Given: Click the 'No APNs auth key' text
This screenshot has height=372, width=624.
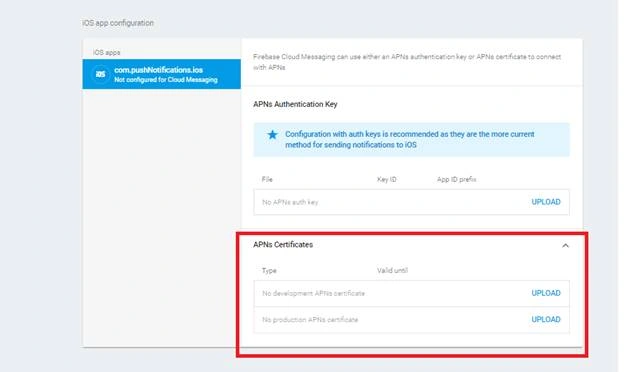Looking at the screenshot, I should [x=290, y=202].
